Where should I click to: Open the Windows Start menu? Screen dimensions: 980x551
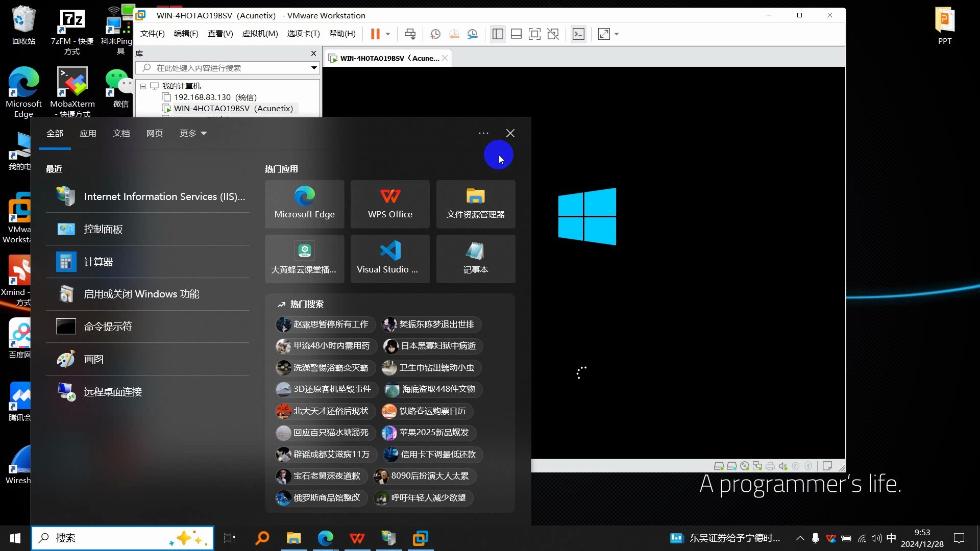pyautogui.click(x=15, y=538)
